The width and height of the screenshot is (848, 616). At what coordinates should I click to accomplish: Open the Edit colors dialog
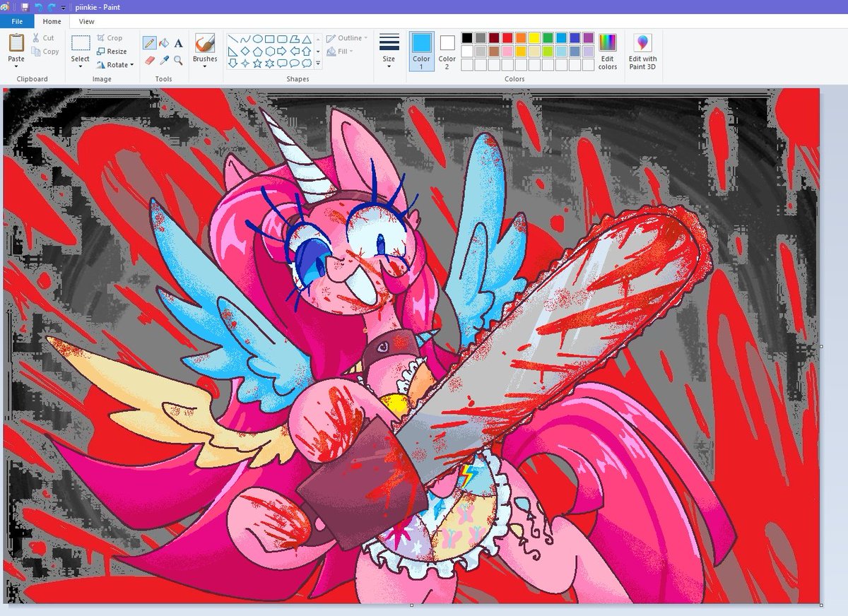pyautogui.click(x=607, y=51)
